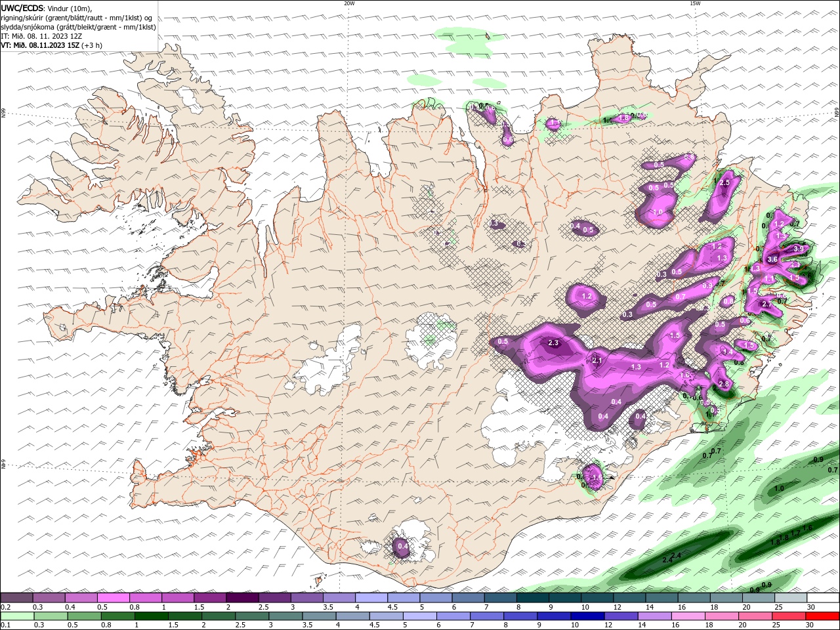Click the 2.8 value near the east coast
The image size is (840, 630).
(724, 384)
